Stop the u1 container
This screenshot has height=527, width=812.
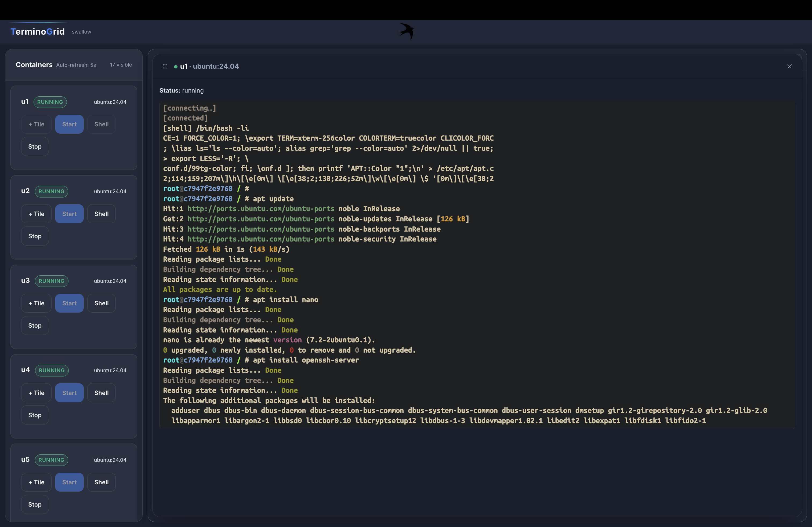[x=35, y=147]
